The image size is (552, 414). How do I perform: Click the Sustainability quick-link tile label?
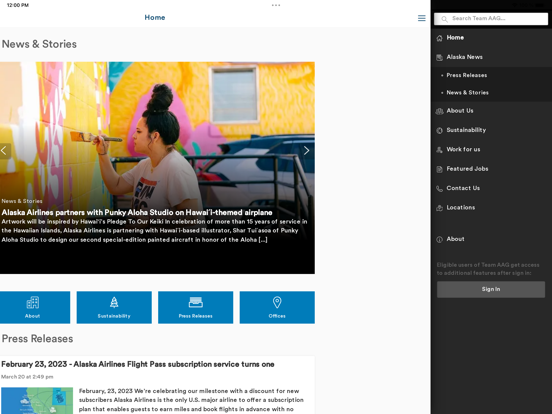(x=114, y=316)
